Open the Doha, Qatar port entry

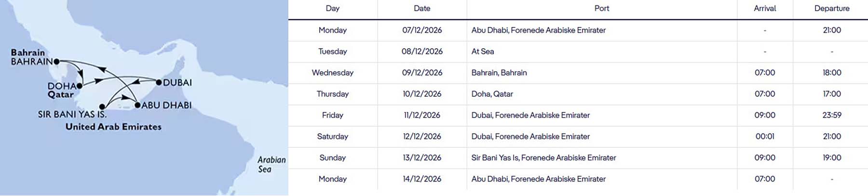[492, 94]
